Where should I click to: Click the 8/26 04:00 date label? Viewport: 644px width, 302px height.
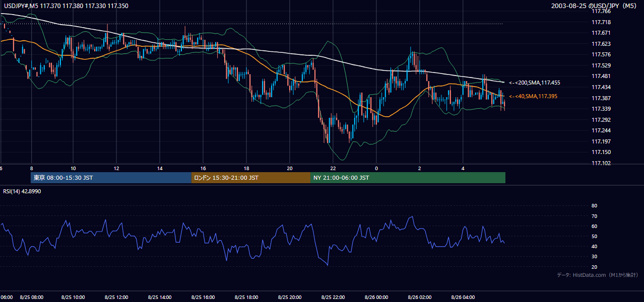pyautogui.click(x=463, y=297)
